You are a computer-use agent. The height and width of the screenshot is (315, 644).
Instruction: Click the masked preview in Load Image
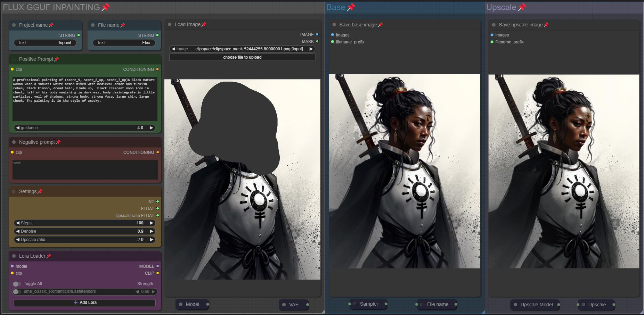click(243, 180)
